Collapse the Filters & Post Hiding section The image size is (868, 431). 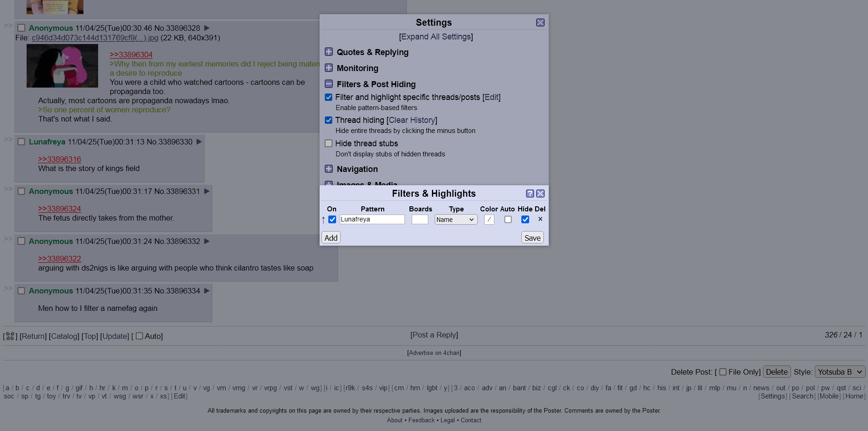click(x=329, y=84)
